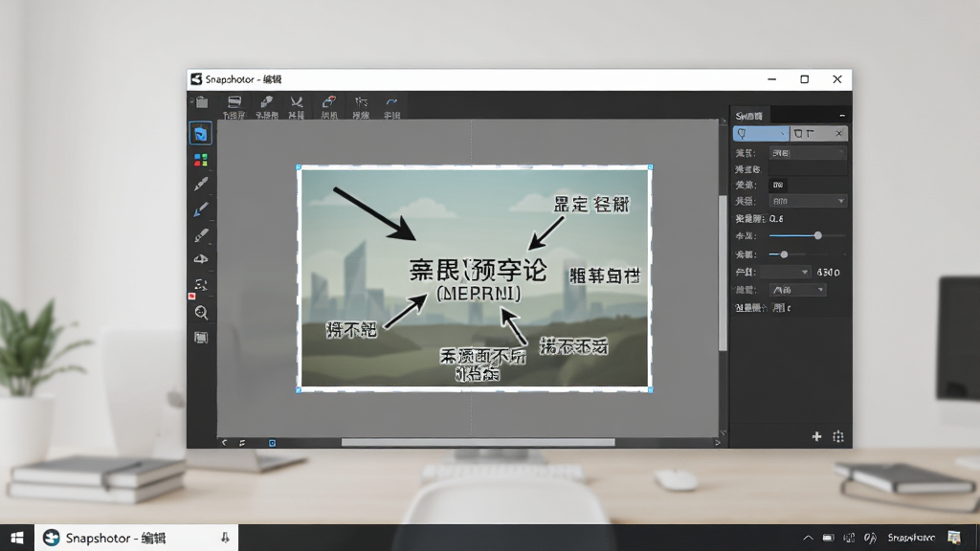Viewport: 980px width, 551px height.
Task: Click the small red square indicator in sidebar
Action: [191, 297]
